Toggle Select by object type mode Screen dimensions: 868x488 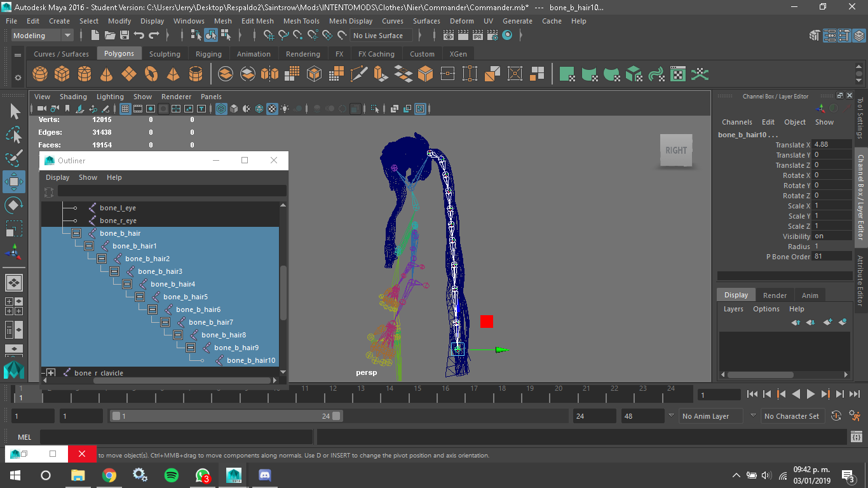(x=211, y=36)
